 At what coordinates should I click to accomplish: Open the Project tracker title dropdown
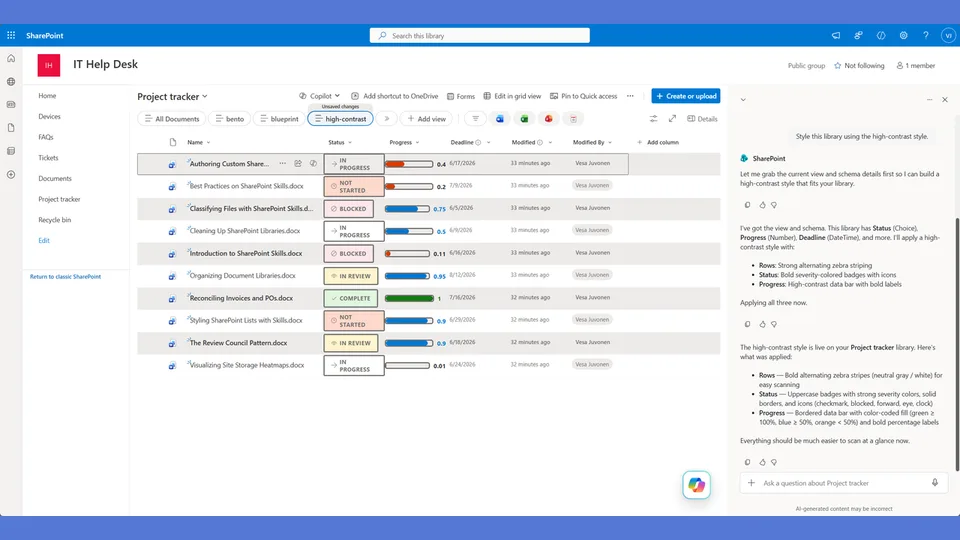173,97
